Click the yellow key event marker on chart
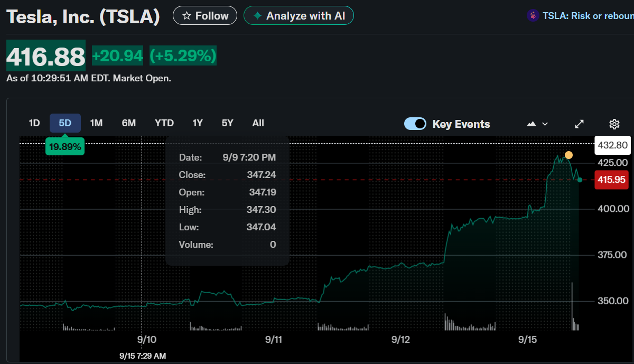The image size is (634, 364). point(568,155)
